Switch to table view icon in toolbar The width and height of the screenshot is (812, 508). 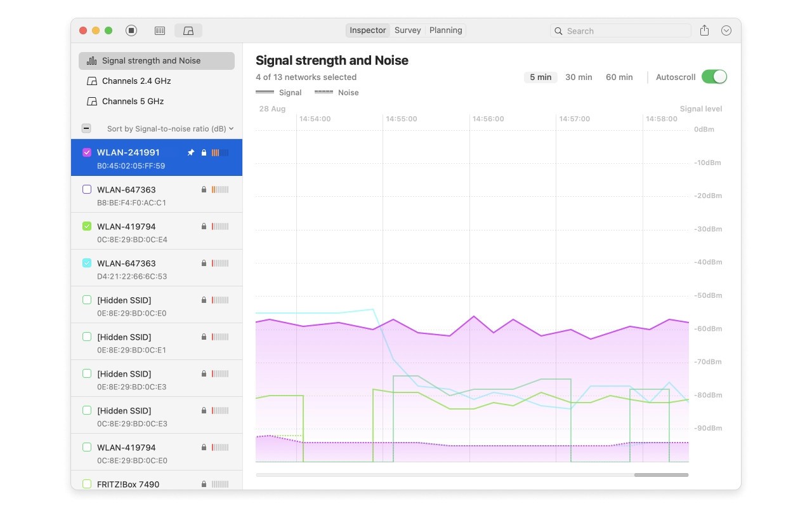click(160, 30)
